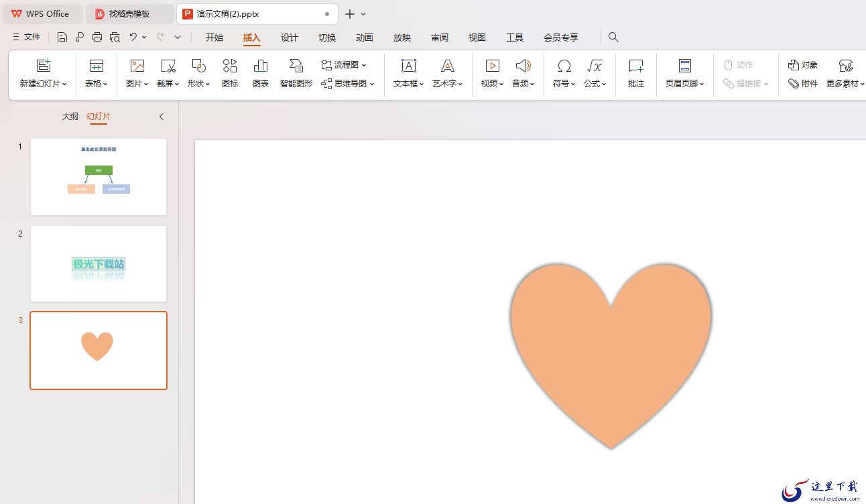Switch to the 动画 ribbon tab
The width and height of the screenshot is (866, 504).
click(365, 38)
